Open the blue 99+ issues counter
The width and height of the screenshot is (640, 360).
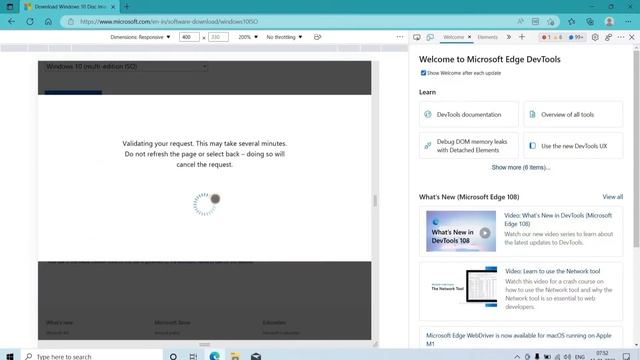point(576,37)
